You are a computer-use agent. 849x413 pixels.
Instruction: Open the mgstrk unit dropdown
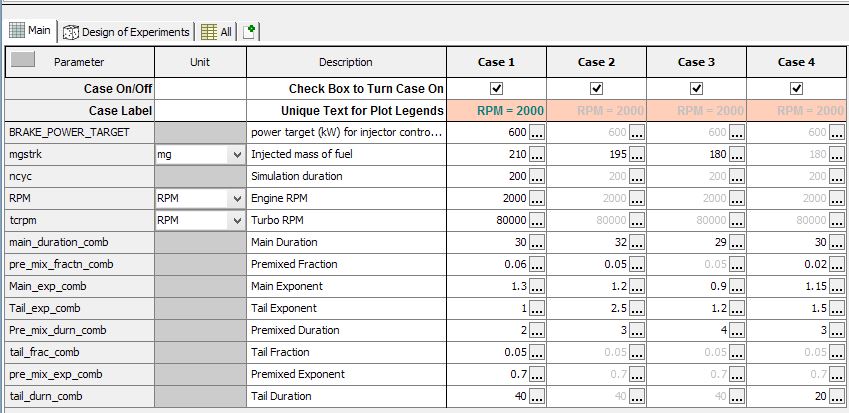pyautogui.click(x=237, y=155)
